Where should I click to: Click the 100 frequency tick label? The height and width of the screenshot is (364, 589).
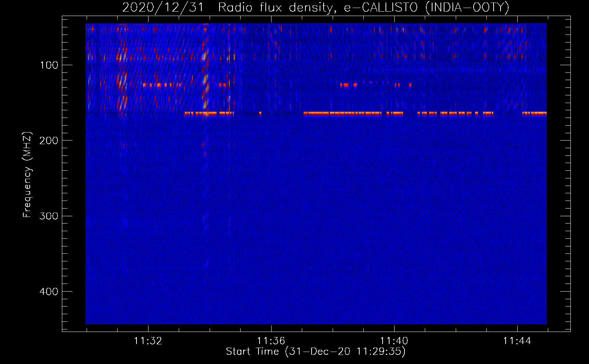click(x=49, y=65)
